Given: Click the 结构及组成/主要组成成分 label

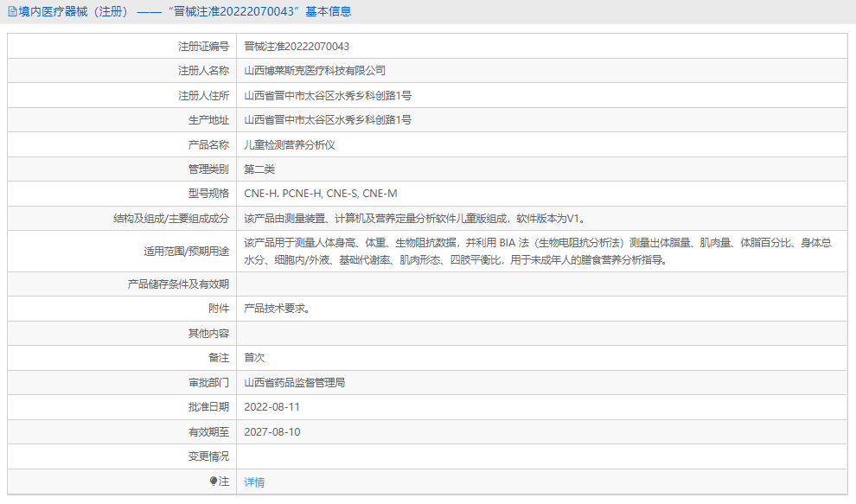Looking at the screenshot, I should [x=171, y=219].
